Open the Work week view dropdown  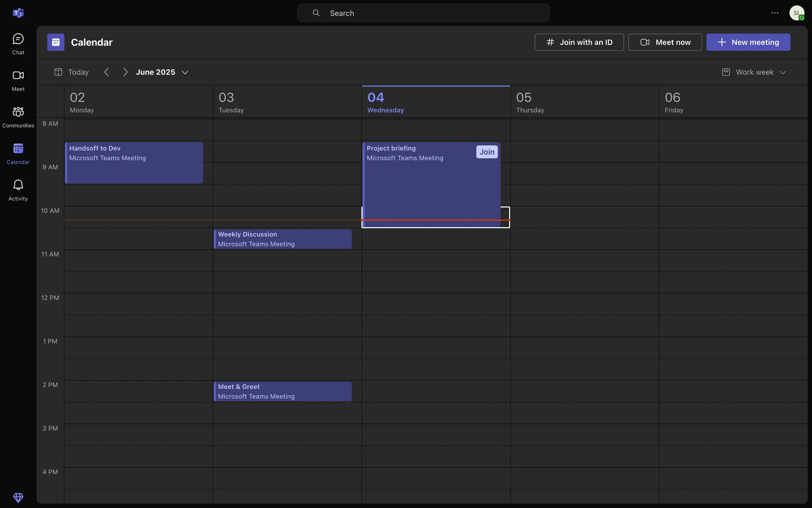tap(754, 72)
